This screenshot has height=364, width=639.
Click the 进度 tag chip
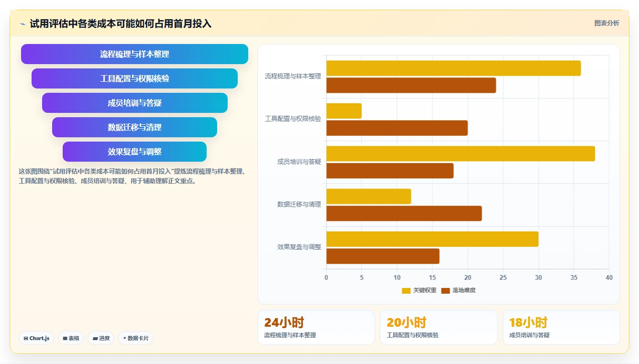[x=101, y=338]
